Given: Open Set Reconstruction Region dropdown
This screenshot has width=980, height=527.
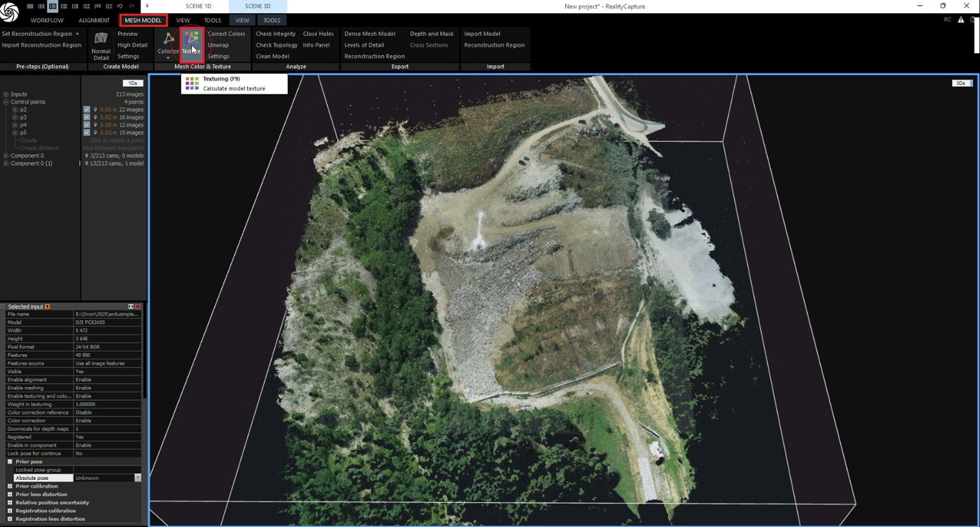Looking at the screenshot, I should pyautogui.click(x=41, y=34).
